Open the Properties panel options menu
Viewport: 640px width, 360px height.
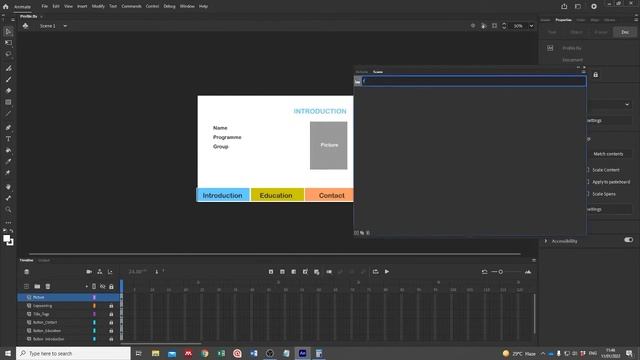point(636,20)
